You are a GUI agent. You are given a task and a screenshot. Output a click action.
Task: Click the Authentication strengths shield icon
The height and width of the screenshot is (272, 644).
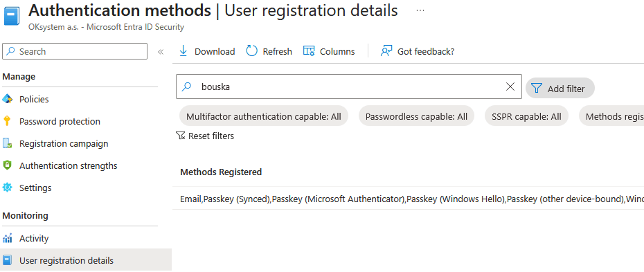8,165
